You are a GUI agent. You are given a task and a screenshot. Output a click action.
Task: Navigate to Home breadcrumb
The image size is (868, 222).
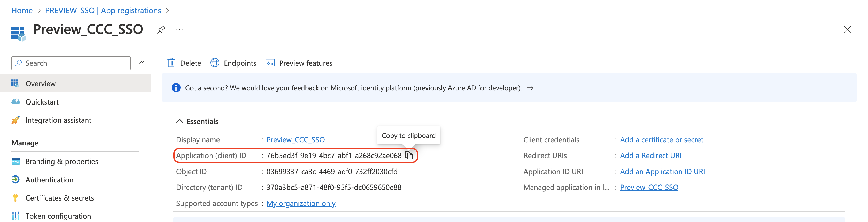[x=22, y=10]
